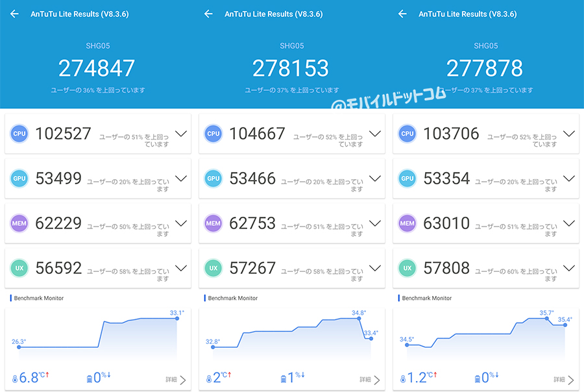The image size is (584, 392).
Task: Expand the MEM 62753 score details
Action: pos(375,223)
